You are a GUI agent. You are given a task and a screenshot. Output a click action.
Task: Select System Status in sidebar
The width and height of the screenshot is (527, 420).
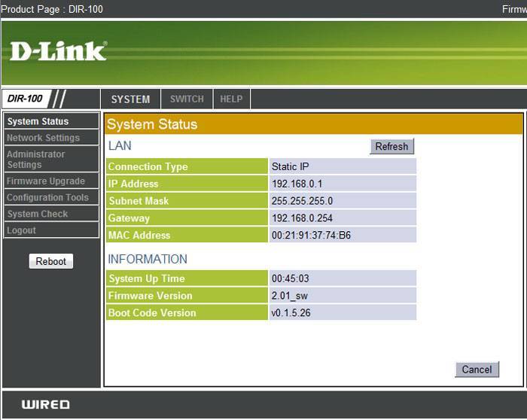click(51, 121)
